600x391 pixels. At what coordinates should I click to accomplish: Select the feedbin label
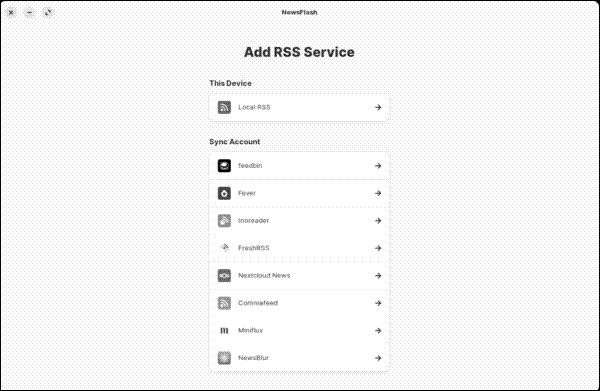point(250,166)
